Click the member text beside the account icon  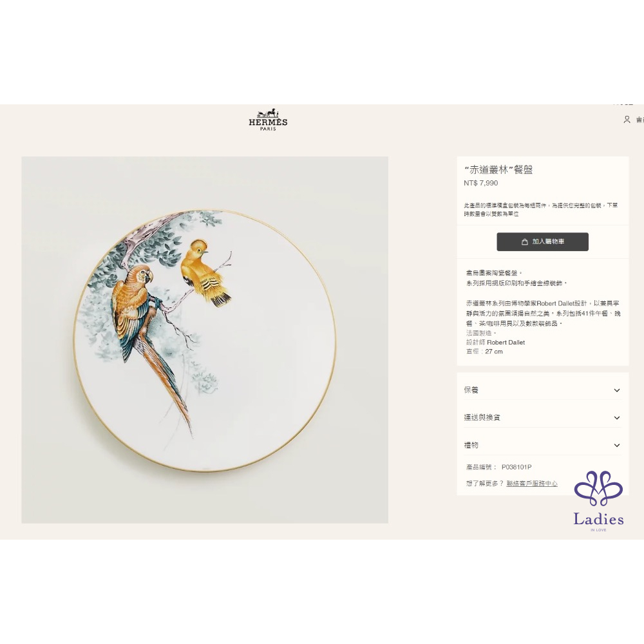[x=640, y=120]
